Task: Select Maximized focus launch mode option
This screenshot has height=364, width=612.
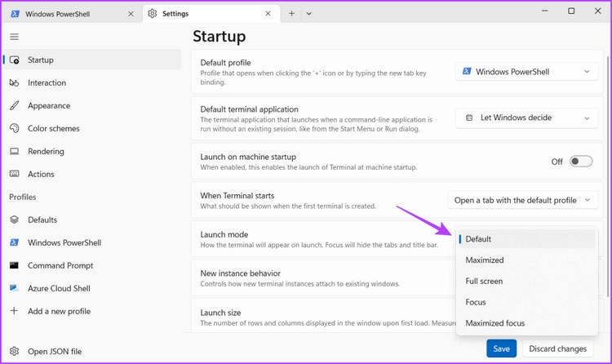Action: [526, 323]
